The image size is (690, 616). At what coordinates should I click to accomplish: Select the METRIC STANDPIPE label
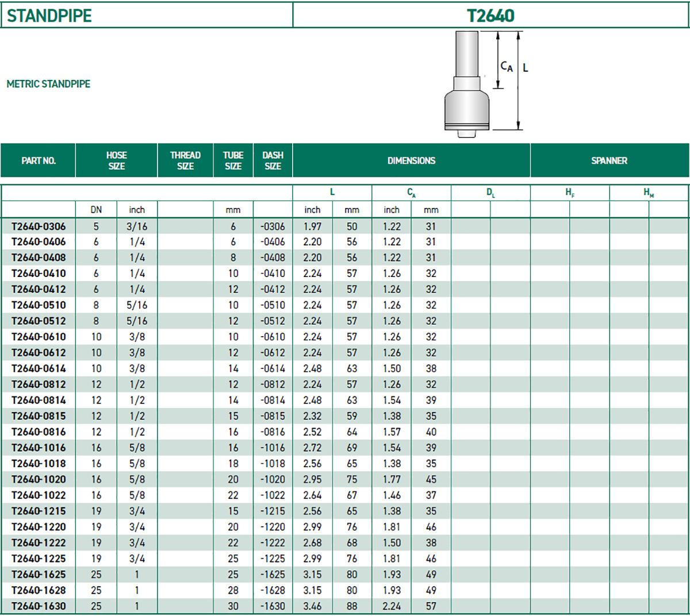(x=48, y=84)
